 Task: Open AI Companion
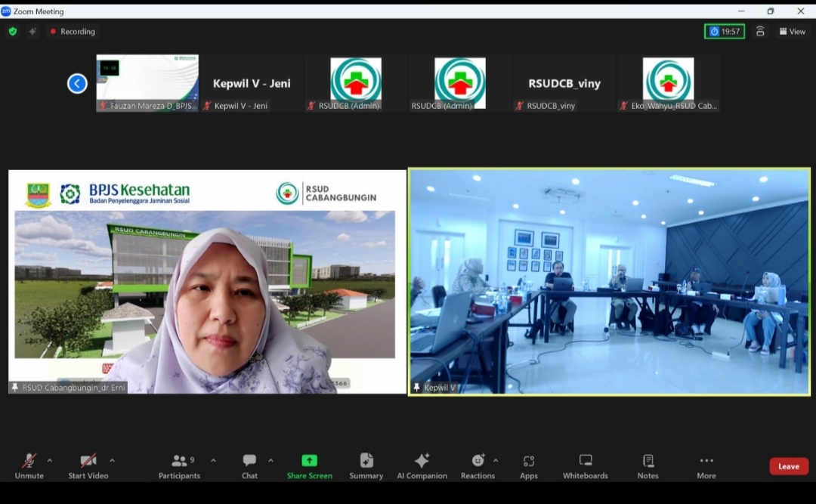click(422, 465)
